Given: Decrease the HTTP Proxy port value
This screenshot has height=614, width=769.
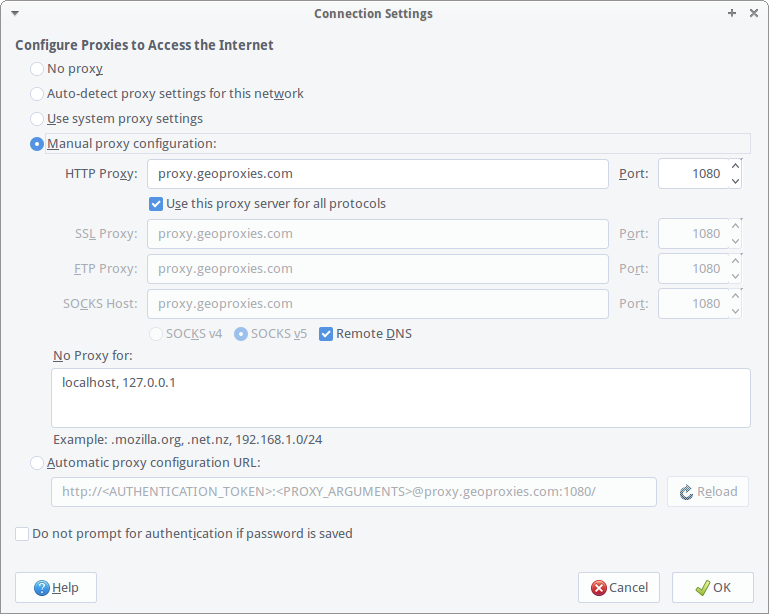Looking at the screenshot, I should pos(735,181).
